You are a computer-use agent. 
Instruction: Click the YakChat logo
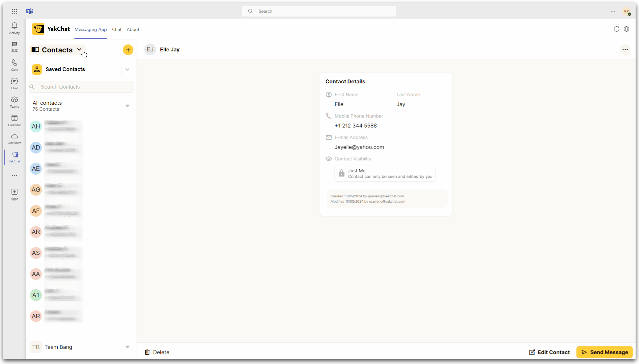[38, 29]
